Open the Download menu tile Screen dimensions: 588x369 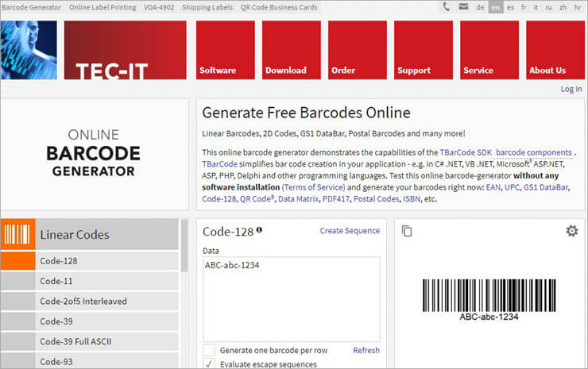(292, 50)
